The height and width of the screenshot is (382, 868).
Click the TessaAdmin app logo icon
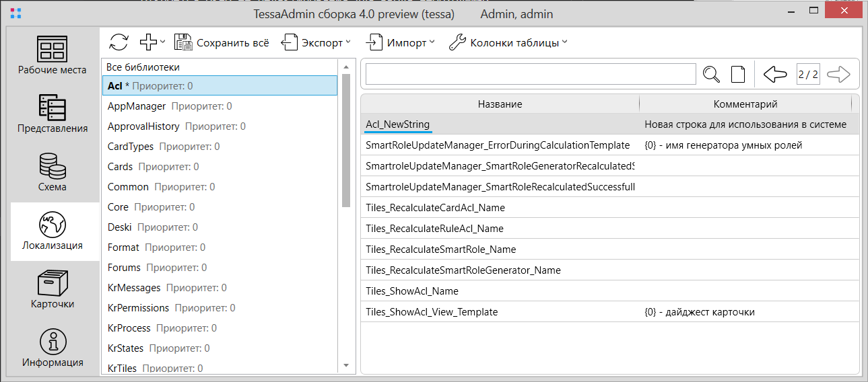16,13
